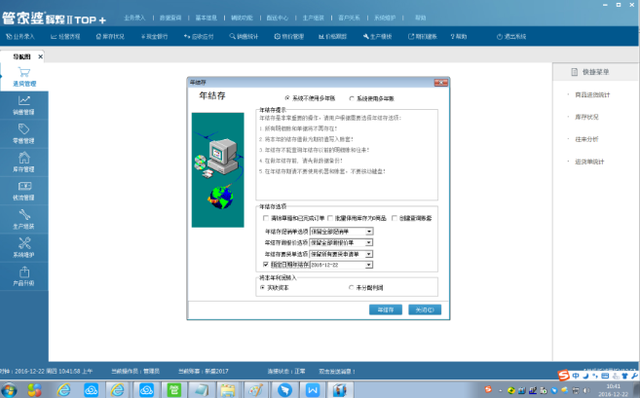
Task: Open 系统维护 in top menu bar
Action: [384, 18]
